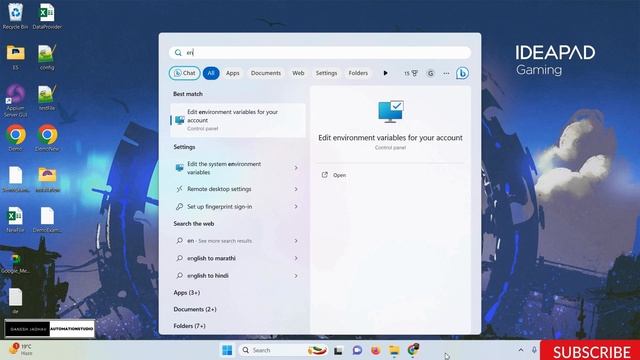This screenshot has height=360, width=640.
Task: Click the microphone tray icon
Action: [x=534, y=350]
